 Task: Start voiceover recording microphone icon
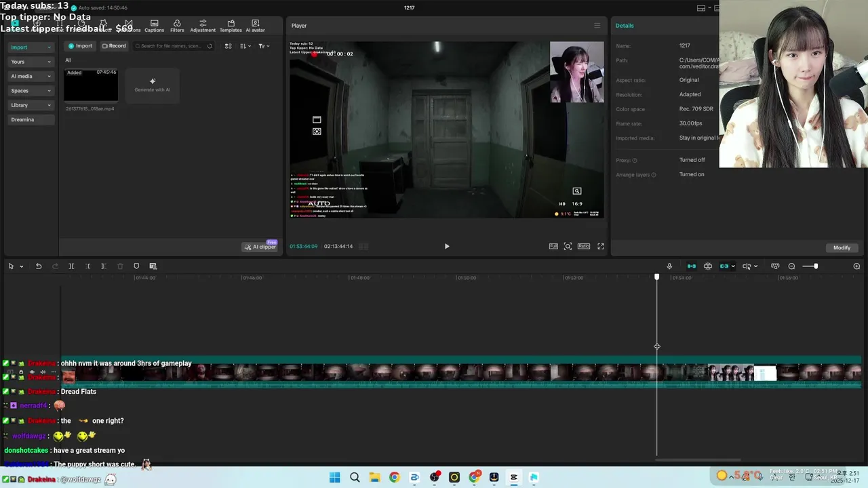[x=669, y=266]
